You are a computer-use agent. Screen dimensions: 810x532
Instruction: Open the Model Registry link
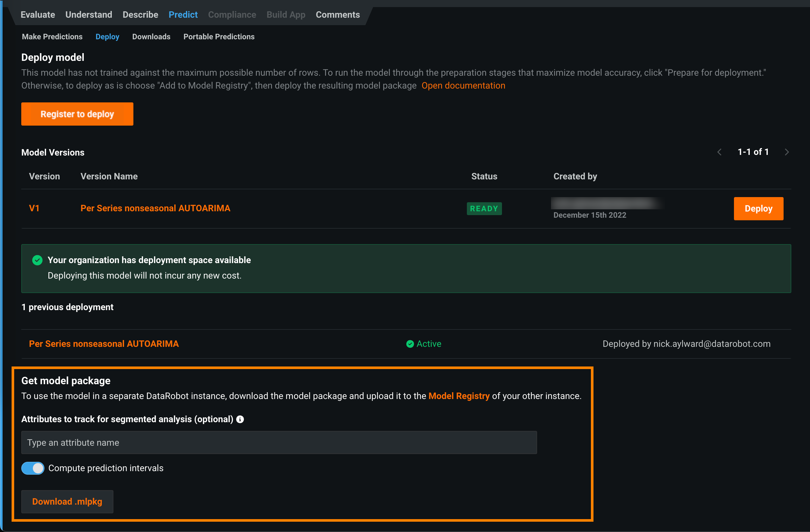pos(459,396)
